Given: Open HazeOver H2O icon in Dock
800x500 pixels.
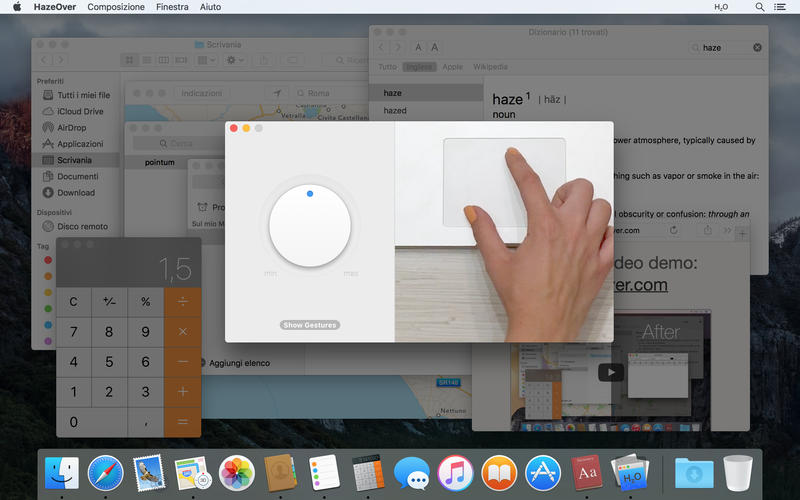Looking at the screenshot, I should pos(630,473).
